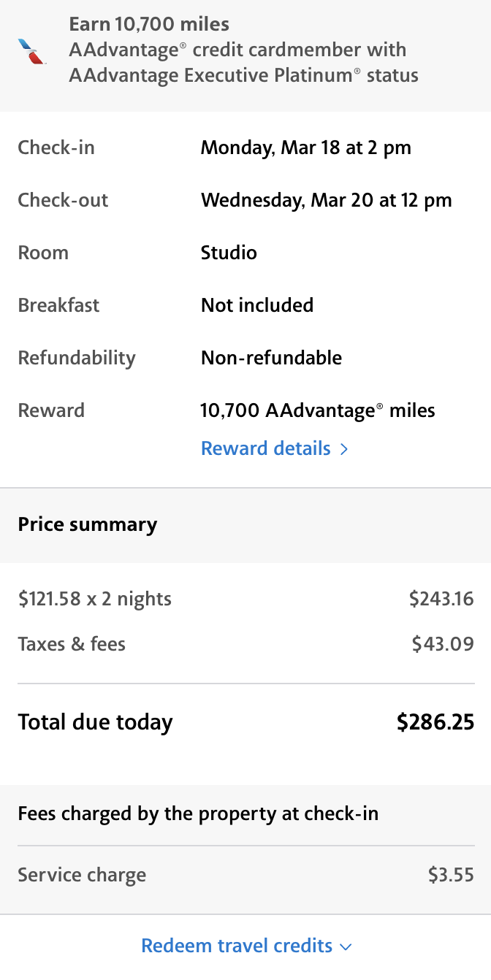Click the $243.16 nightly subtotal amount

pos(441,599)
